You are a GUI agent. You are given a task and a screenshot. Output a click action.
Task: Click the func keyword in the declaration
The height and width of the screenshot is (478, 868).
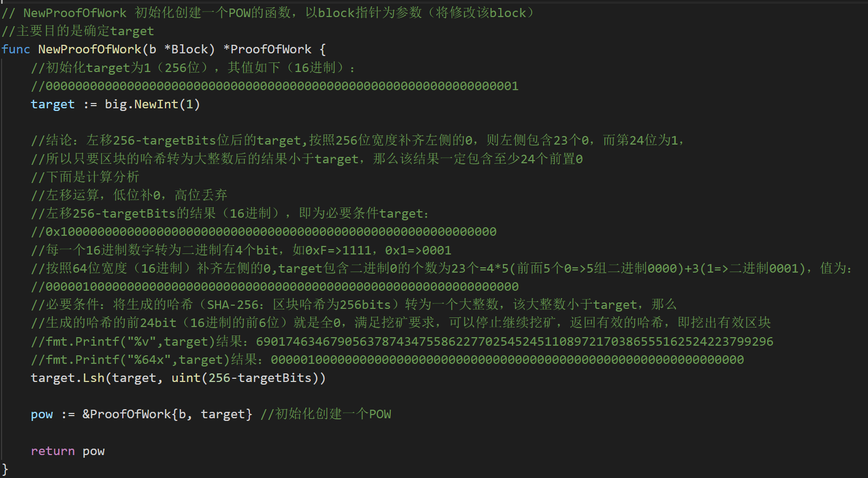pos(15,49)
